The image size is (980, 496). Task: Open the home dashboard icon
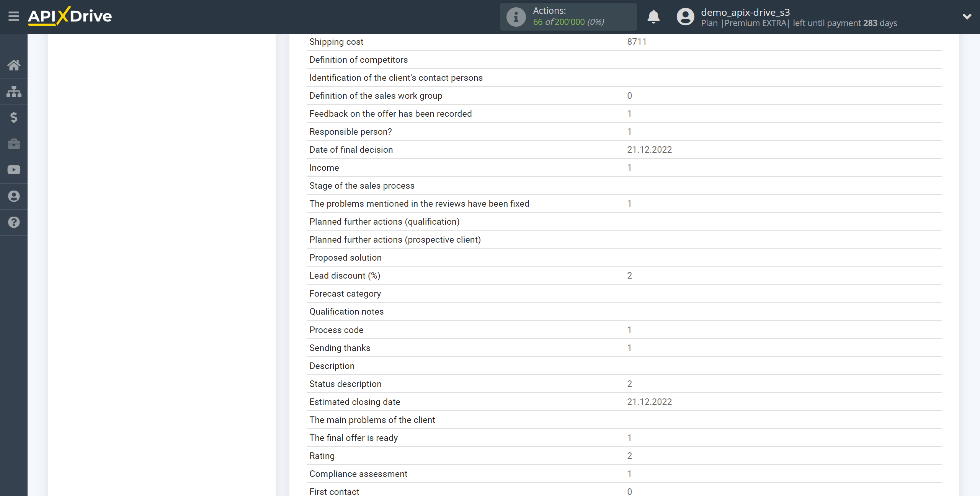tap(14, 65)
